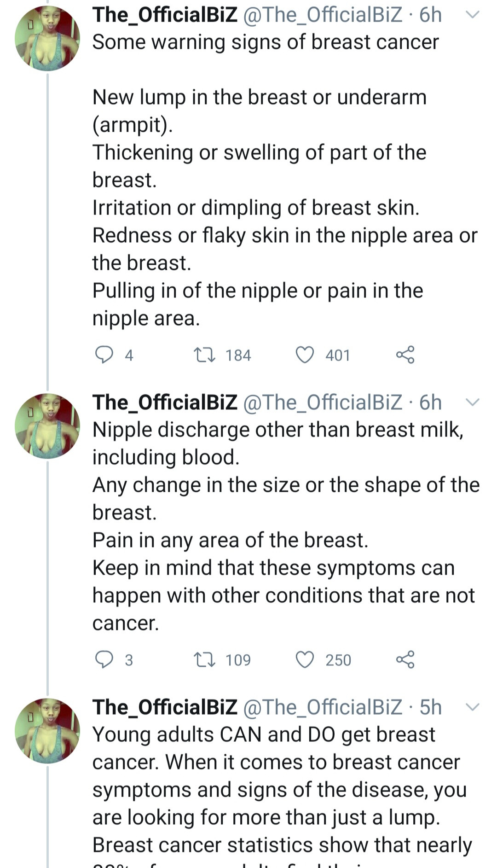
Task: Expand the second tweet's dropdown chevron
Action: [x=473, y=402]
